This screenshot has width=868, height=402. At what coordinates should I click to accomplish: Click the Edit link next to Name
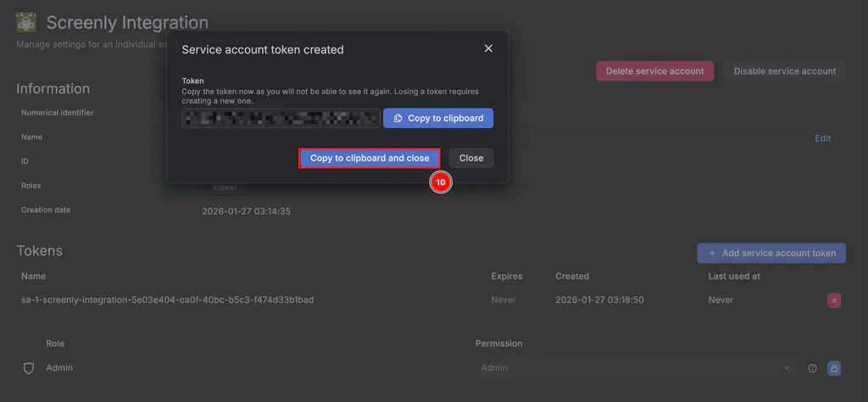[x=822, y=138]
